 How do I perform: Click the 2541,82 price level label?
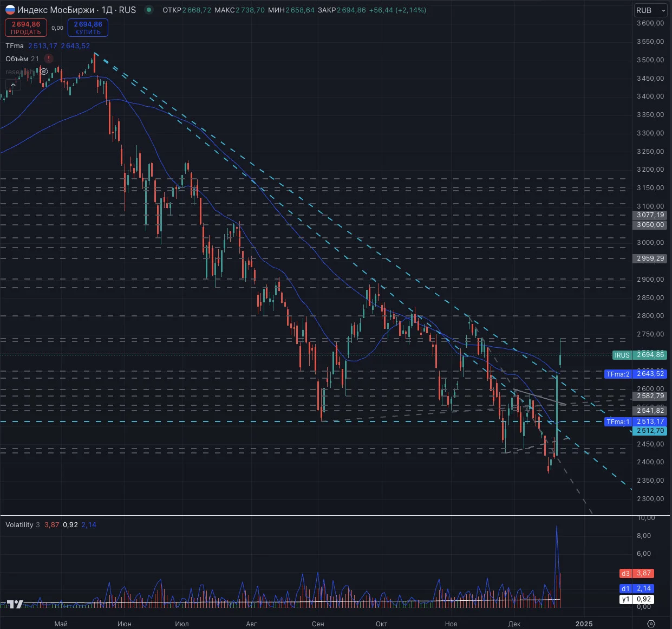[650, 411]
